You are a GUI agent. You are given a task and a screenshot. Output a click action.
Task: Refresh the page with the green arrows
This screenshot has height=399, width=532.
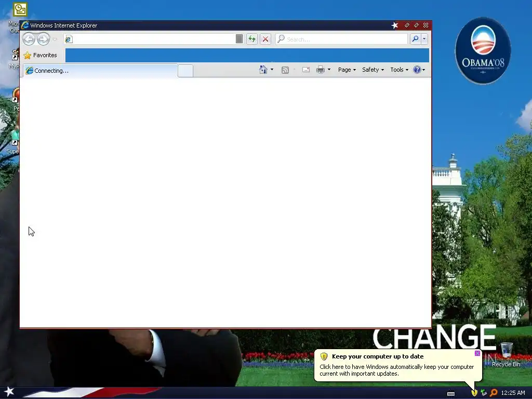click(x=252, y=39)
